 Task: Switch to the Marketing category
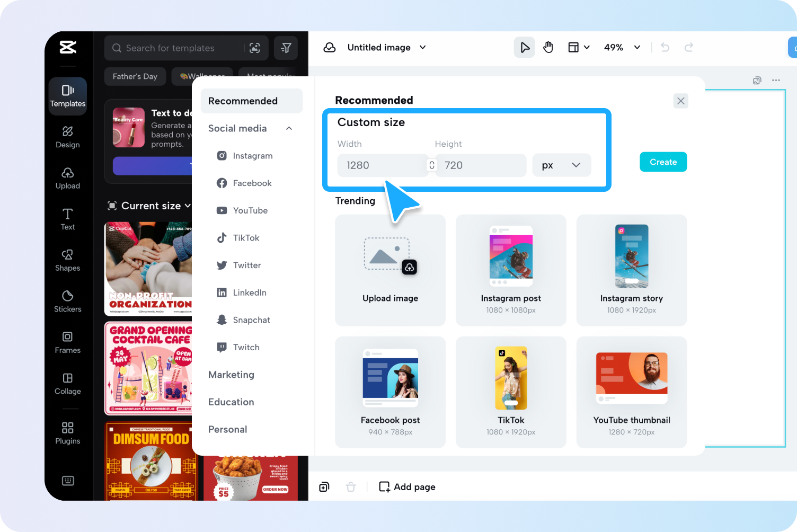231,375
